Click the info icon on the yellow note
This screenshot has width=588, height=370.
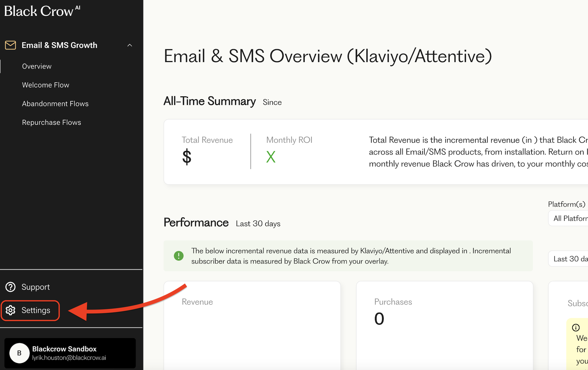(x=576, y=327)
